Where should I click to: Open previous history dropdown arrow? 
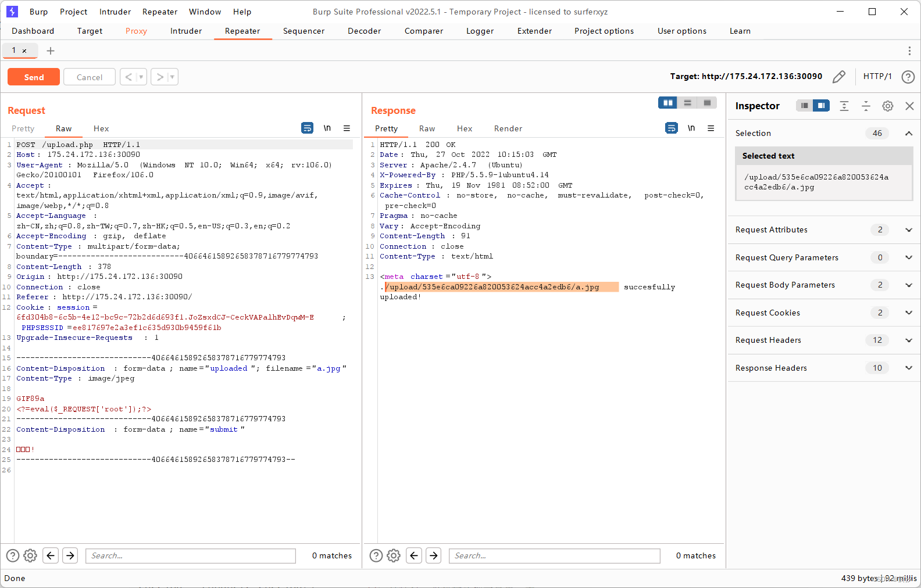[141, 77]
